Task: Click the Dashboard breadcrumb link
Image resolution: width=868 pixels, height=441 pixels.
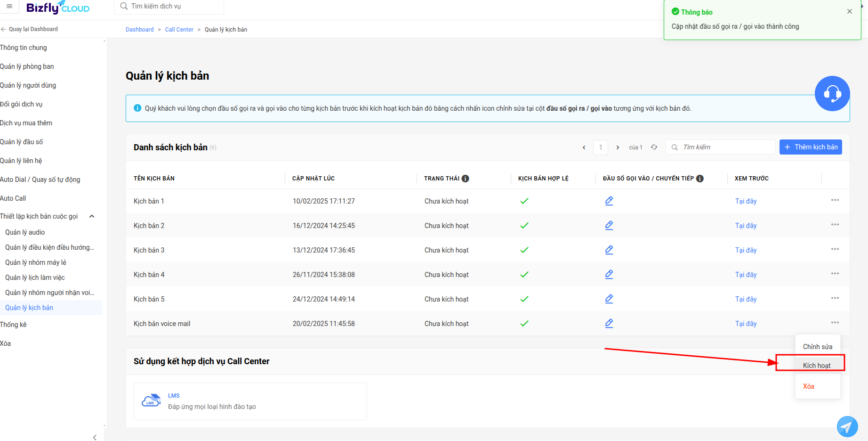Action: [140, 30]
